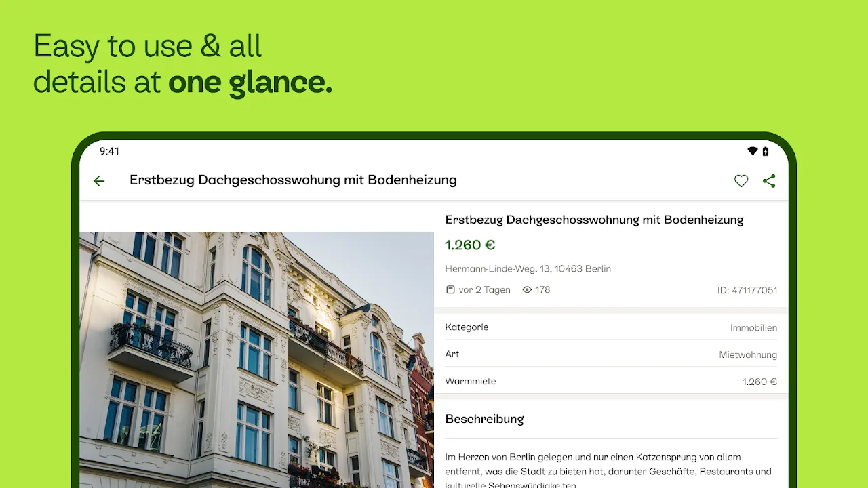The image size is (868, 488).
Task: Click the Wi-Fi status icon
Action: pos(753,151)
